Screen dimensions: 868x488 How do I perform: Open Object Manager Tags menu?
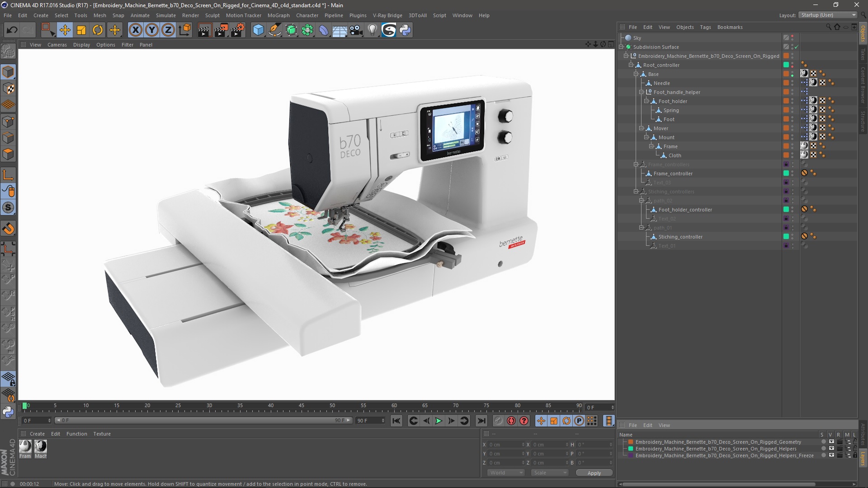[x=705, y=27]
